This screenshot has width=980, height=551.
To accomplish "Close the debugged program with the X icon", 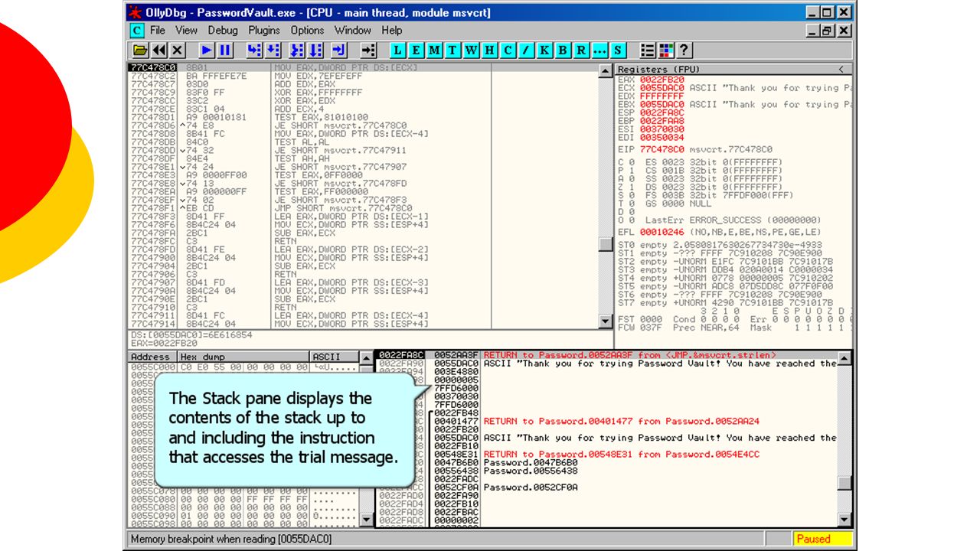I will click(178, 51).
